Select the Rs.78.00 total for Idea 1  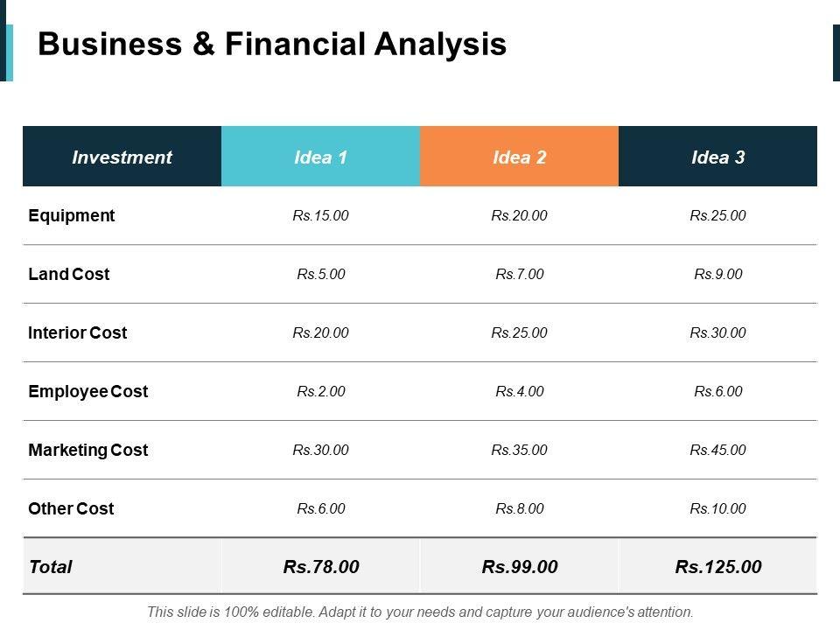(321, 567)
